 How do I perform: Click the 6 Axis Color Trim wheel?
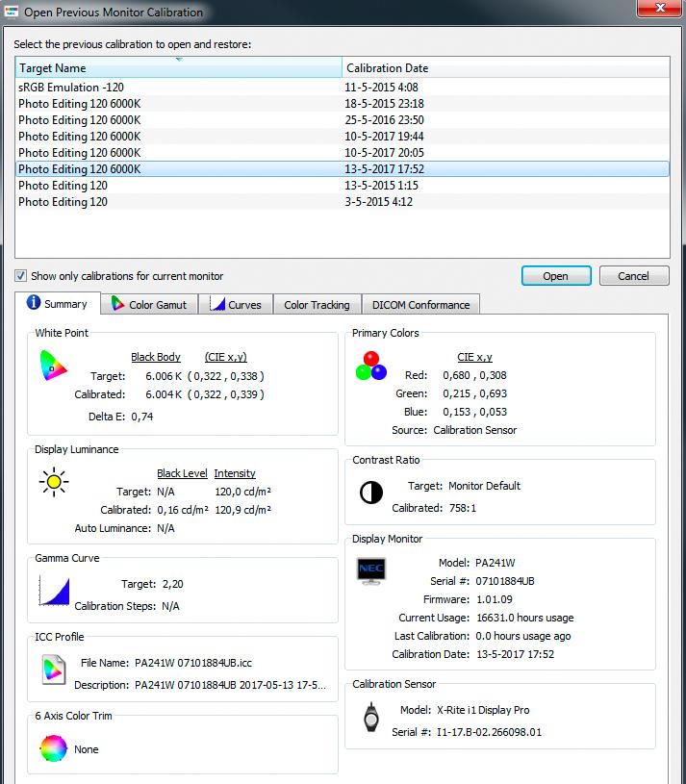(x=54, y=748)
